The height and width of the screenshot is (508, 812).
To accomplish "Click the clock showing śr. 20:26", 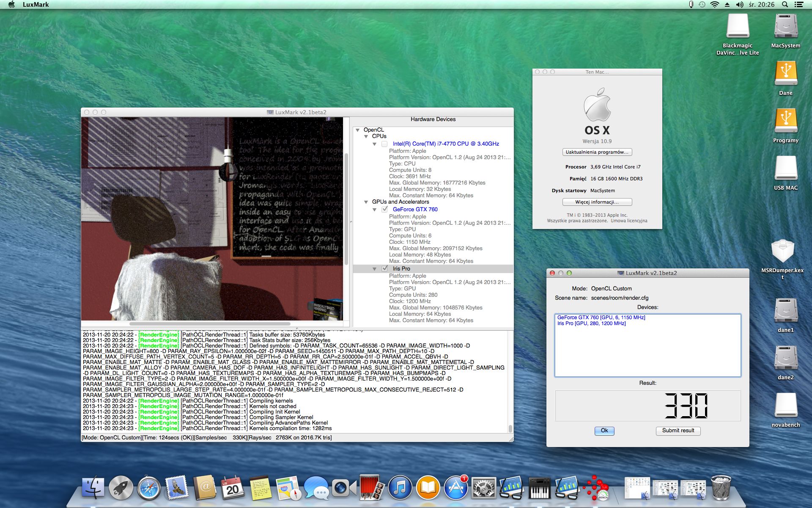I will coord(762,5).
